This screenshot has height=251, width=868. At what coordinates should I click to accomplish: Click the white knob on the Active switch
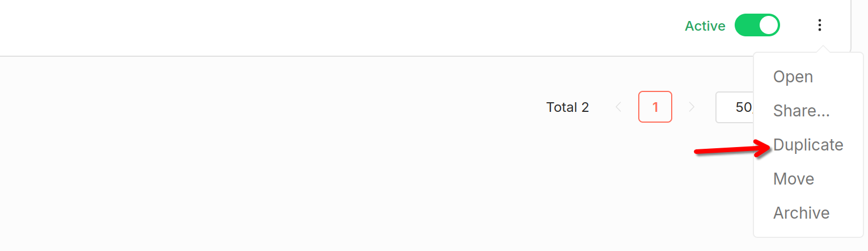pyautogui.click(x=768, y=26)
